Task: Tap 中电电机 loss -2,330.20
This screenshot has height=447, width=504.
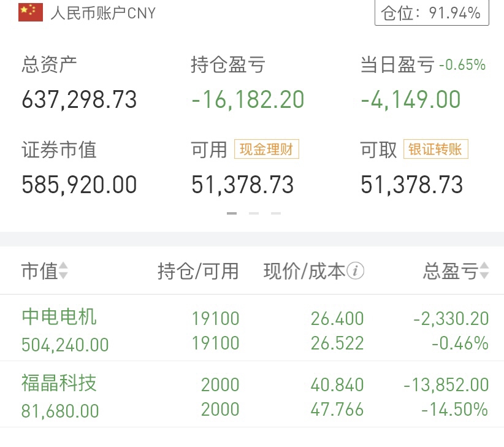Action: coord(451,318)
